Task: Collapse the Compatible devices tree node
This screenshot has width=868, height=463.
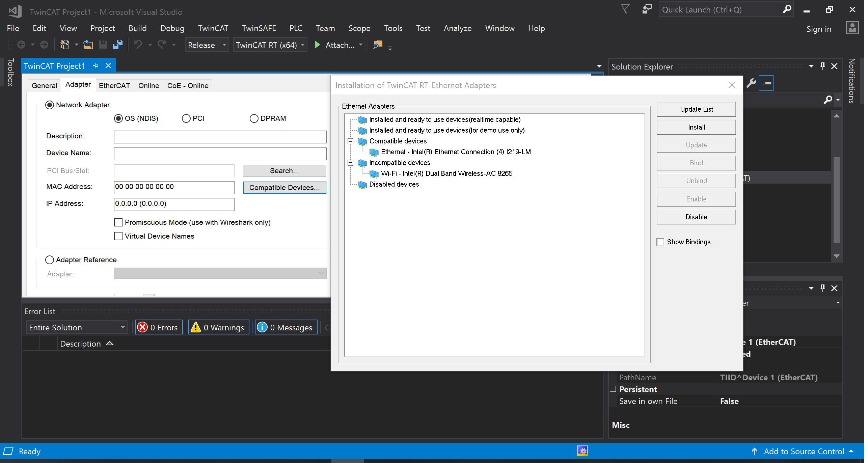Action: click(x=350, y=141)
